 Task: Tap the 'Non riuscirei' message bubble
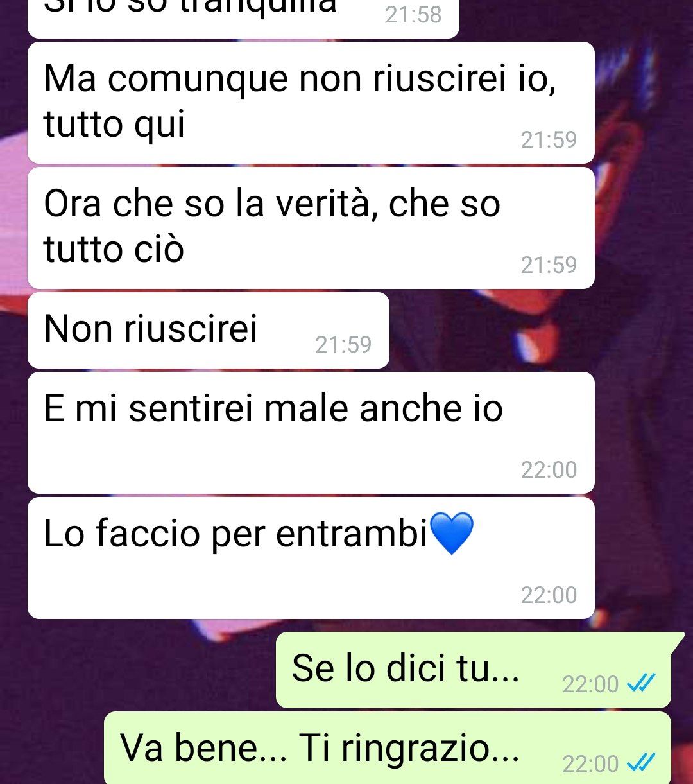[208, 331]
